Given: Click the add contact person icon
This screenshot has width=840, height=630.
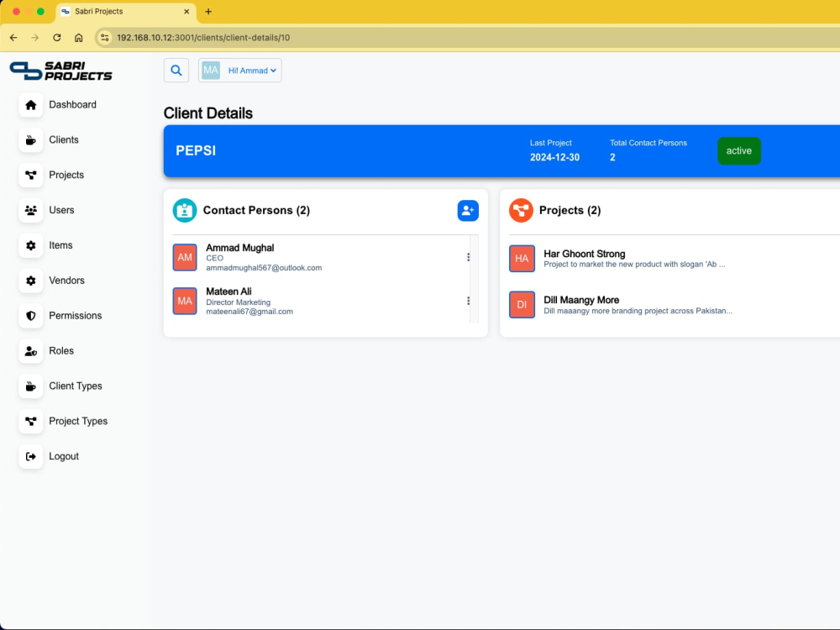Looking at the screenshot, I should (x=468, y=211).
